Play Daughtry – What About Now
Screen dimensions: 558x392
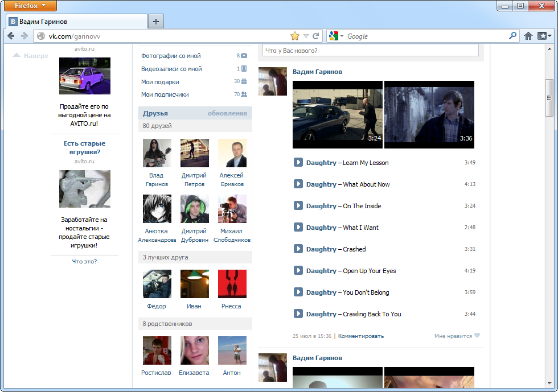pyautogui.click(x=298, y=184)
